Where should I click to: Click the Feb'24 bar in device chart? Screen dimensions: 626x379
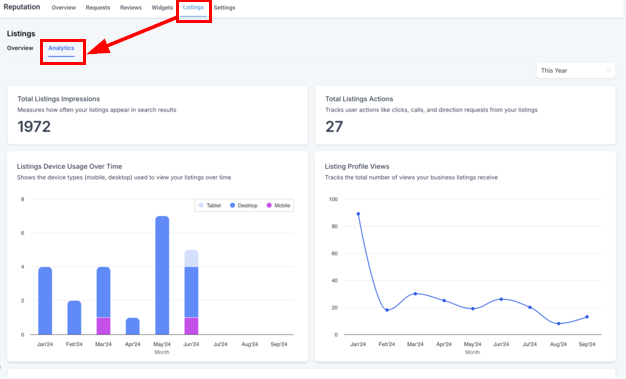point(74,317)
